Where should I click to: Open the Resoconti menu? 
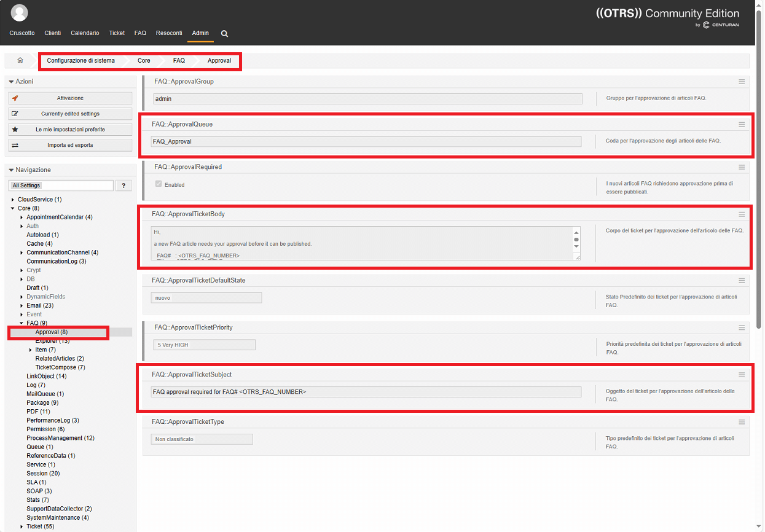[169, 33]
